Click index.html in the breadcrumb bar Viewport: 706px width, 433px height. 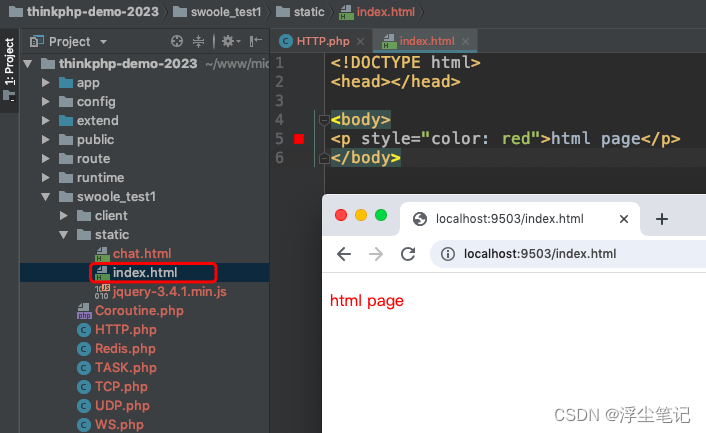coord(377,12)
